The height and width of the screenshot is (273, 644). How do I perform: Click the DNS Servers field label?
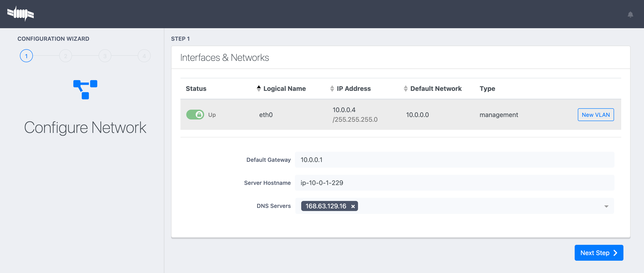pos(273,206)
